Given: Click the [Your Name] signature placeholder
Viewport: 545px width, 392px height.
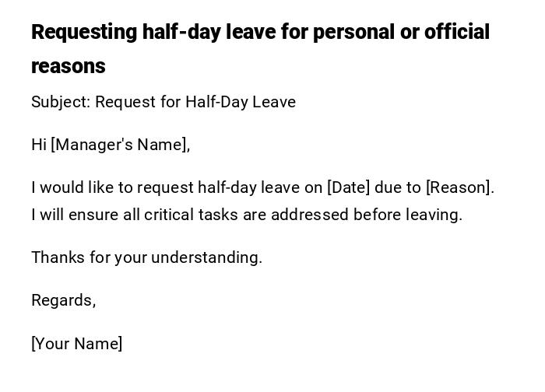Looking at the screenshot, I should (x=76, y=344).
